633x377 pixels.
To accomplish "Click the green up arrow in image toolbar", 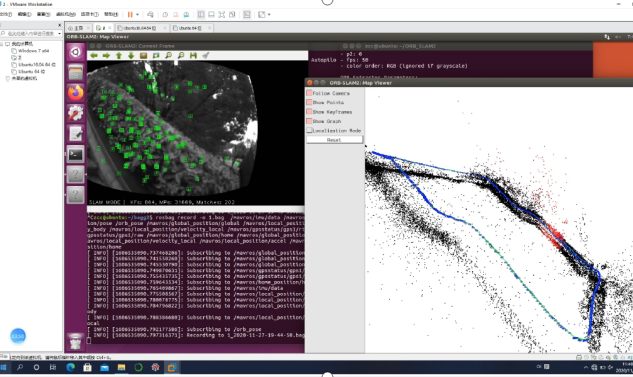I will (x=119, y=55).
